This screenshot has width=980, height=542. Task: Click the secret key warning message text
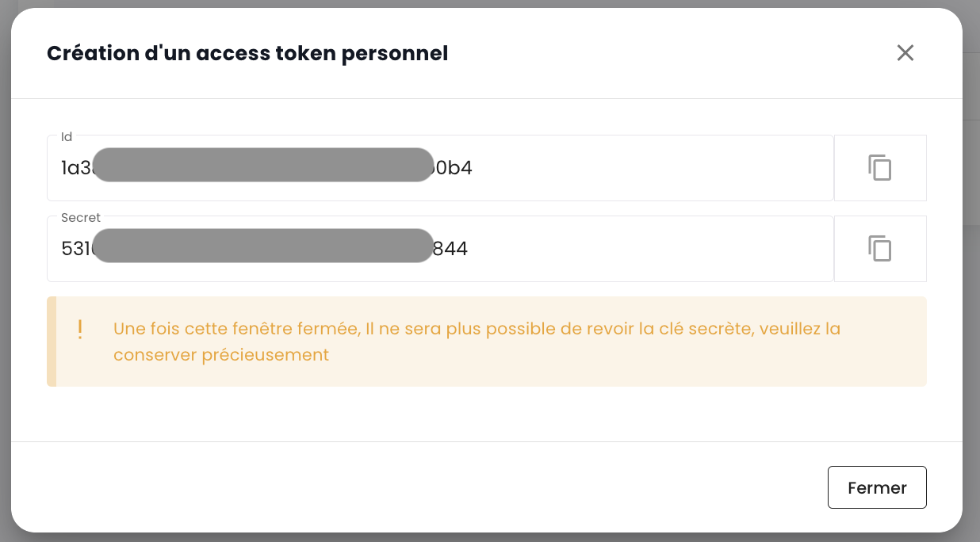(476, 329)
